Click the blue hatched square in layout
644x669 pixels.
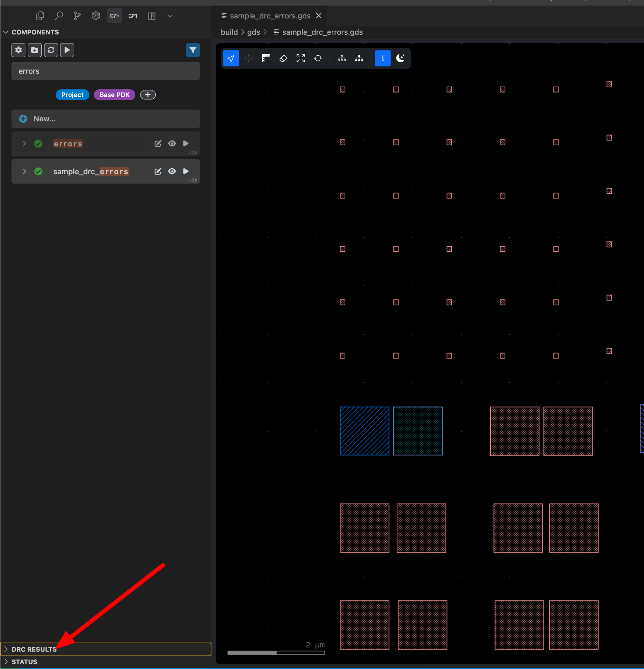(x=364, y=431)
